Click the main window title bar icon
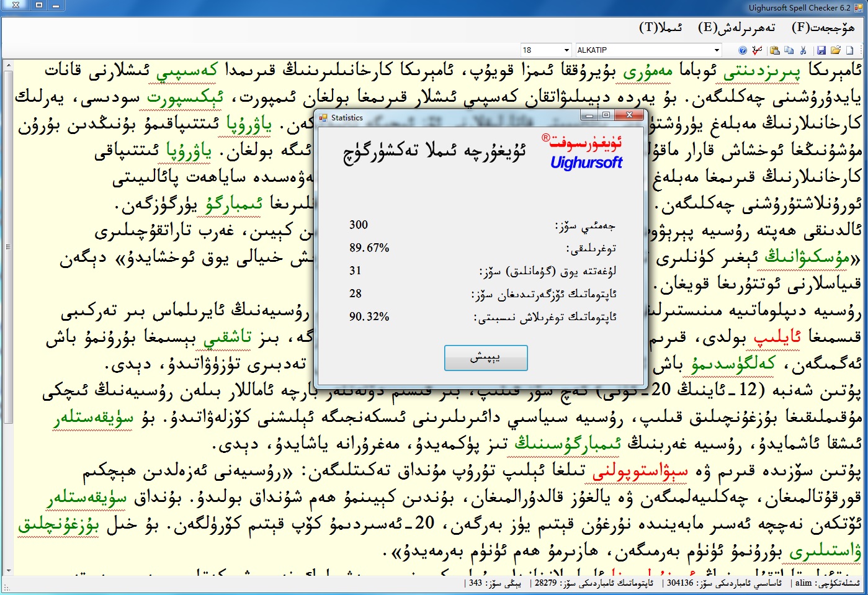868x595 pixels. pyautogui.click(x=859, y=7)
